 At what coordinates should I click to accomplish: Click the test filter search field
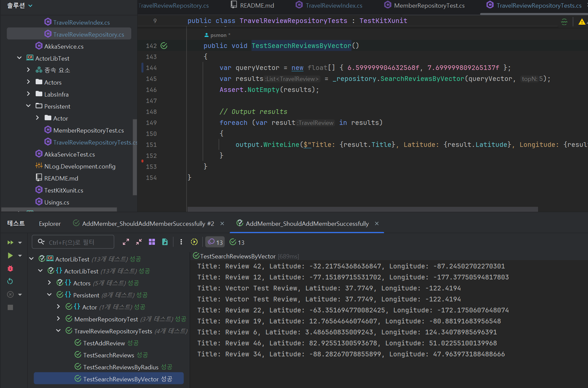(77, 242)
